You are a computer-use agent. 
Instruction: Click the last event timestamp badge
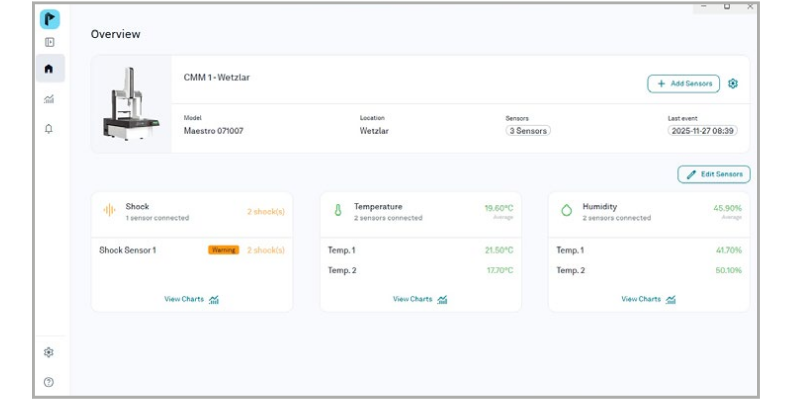[703, 131]
